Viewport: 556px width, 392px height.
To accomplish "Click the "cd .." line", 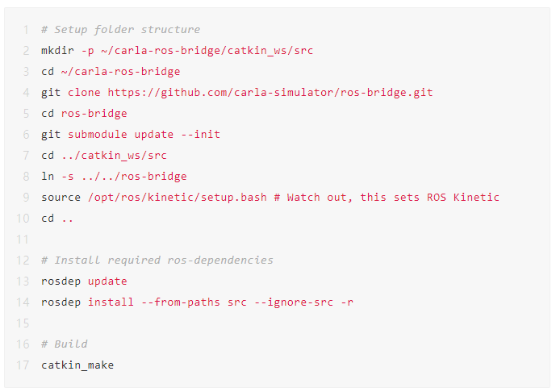I will tap(57, 218).
